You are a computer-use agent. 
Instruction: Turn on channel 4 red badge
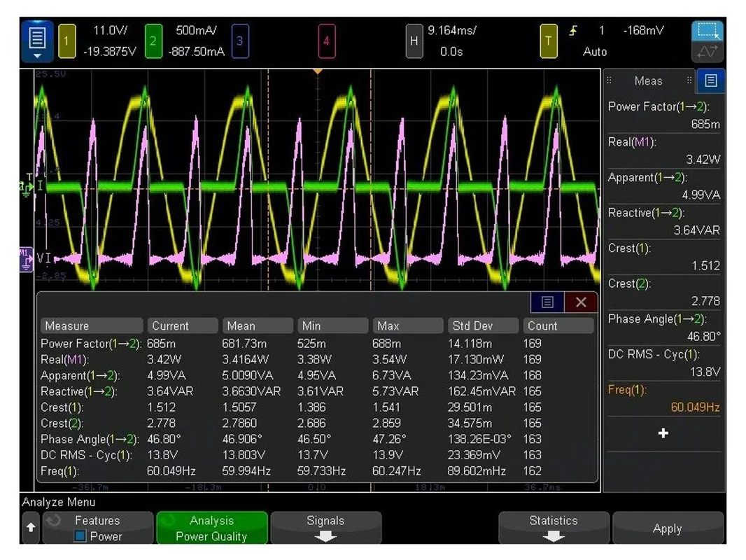tap(326, 41)
